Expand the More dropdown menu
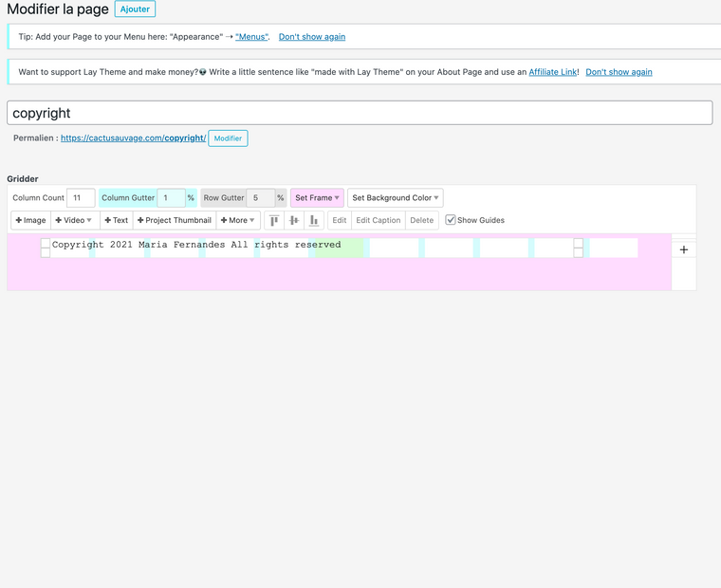The width and height of the screenshot is (721, 588). click(237, 220)
